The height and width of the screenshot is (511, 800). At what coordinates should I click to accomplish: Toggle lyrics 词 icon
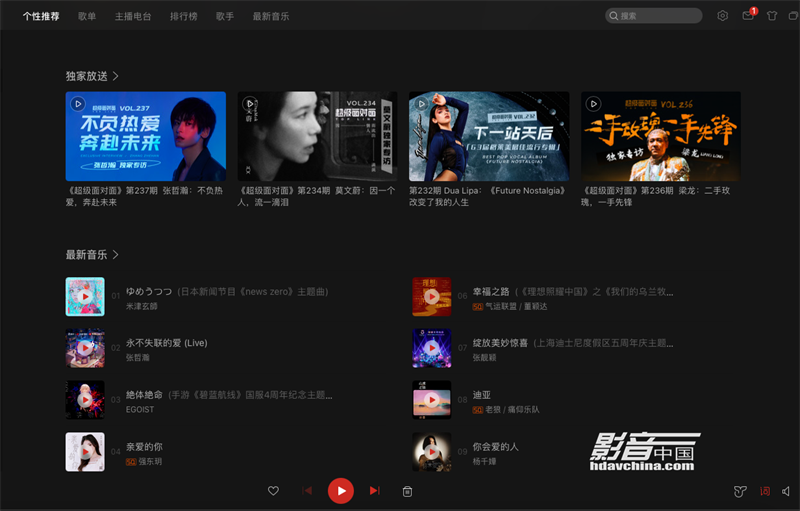[765, 492]
